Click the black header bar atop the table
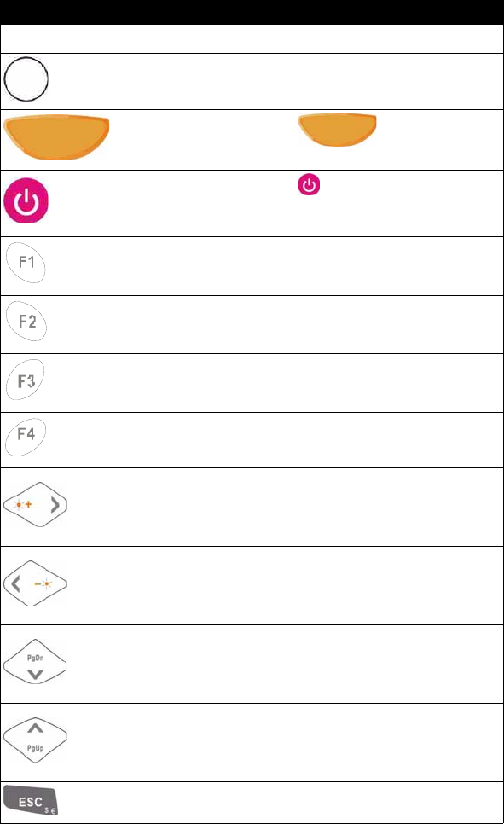Viewport: 504px width, 824px height. click(252, 12)
